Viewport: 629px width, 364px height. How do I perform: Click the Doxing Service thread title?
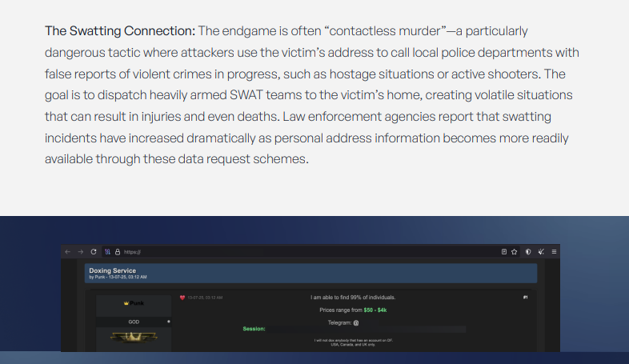[x=112, y=270]
